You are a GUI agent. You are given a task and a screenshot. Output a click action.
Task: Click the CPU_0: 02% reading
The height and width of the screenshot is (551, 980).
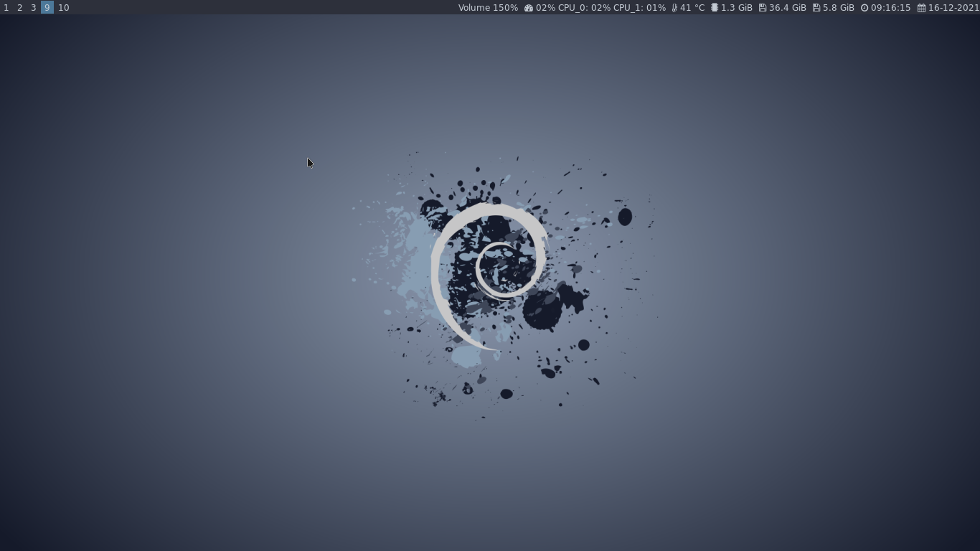point(584,7)
